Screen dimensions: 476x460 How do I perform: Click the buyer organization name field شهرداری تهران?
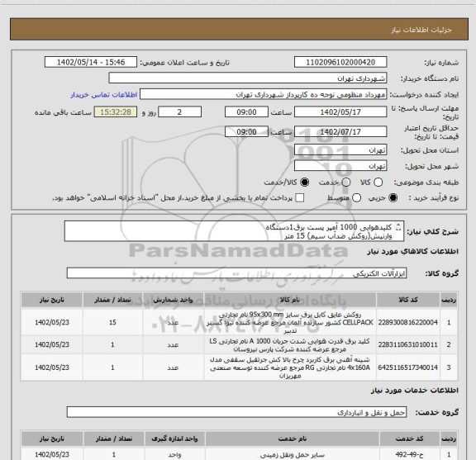tap(248, 78)
